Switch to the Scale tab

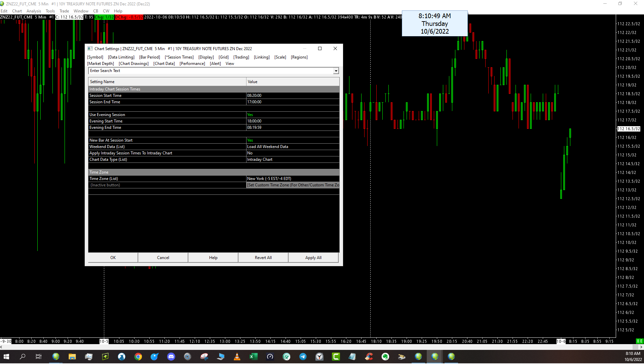click(280, 57)
